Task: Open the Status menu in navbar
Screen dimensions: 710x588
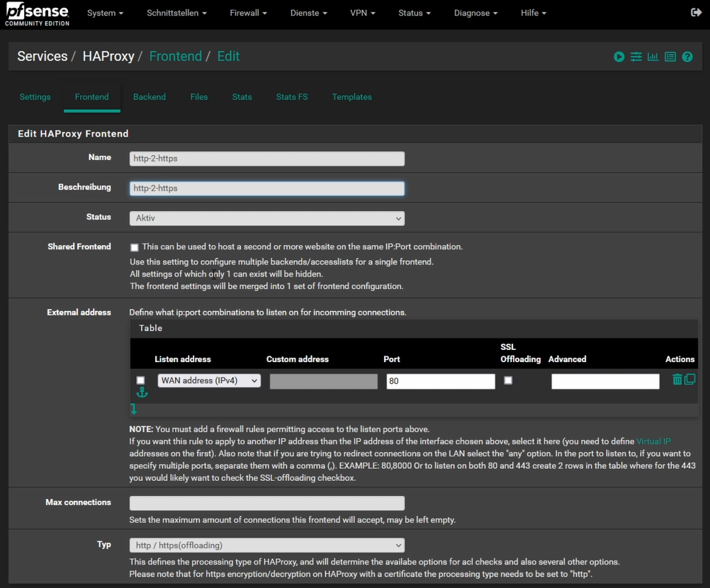Action: pos(415,13)
